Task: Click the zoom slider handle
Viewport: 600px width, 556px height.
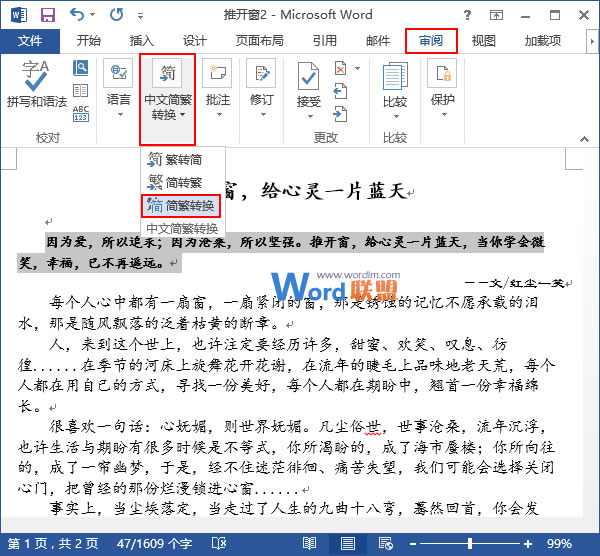Action: [x=470, y=543]
